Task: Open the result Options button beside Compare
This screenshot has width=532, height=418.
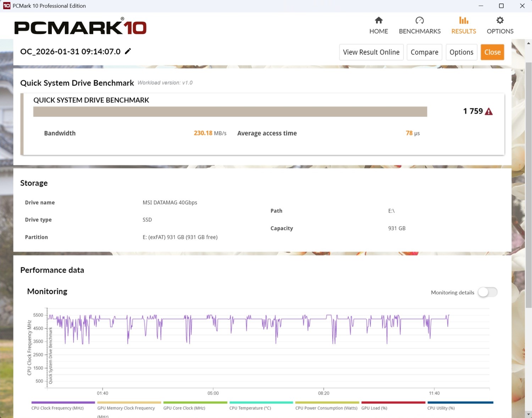Action: 461,52
